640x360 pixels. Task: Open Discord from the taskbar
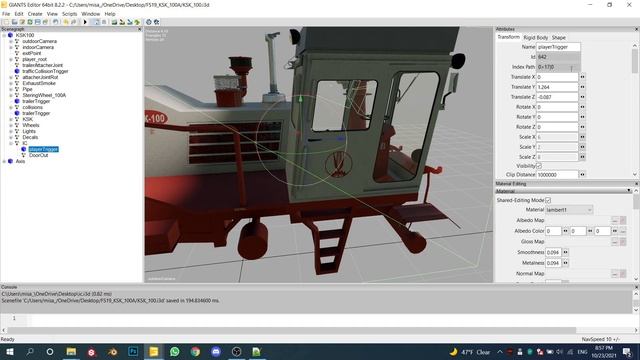(216, 351)
